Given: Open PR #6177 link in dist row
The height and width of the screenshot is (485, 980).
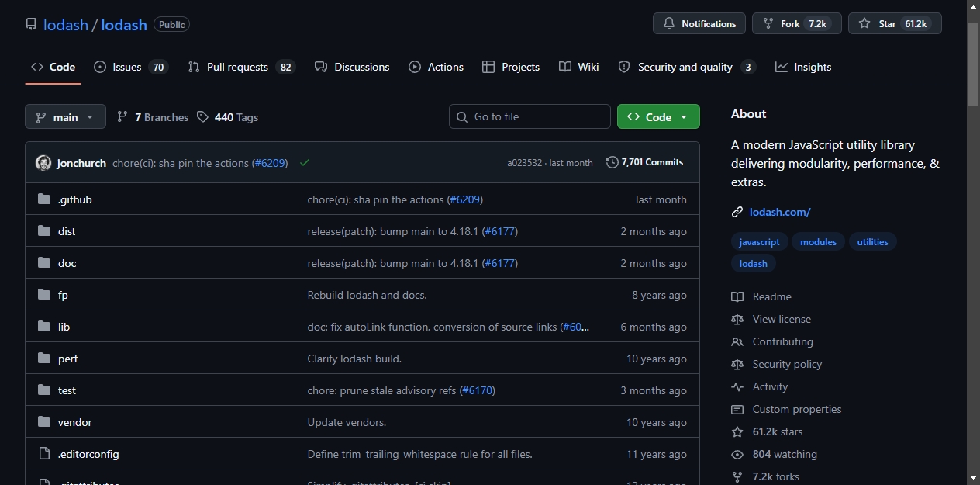Looking at the screenshot, I should (500, 231).
